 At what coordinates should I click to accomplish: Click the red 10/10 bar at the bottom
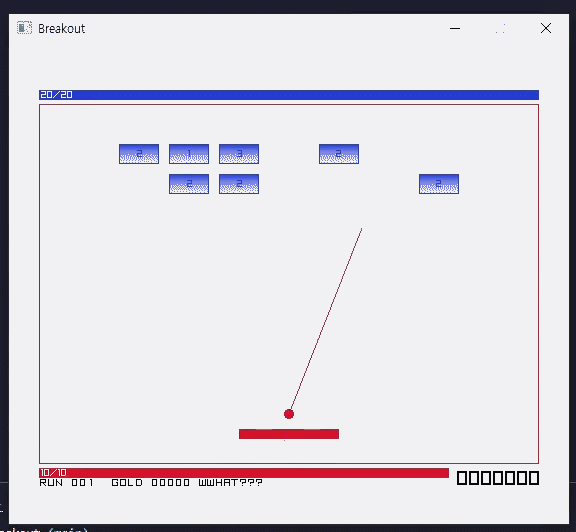244,473
